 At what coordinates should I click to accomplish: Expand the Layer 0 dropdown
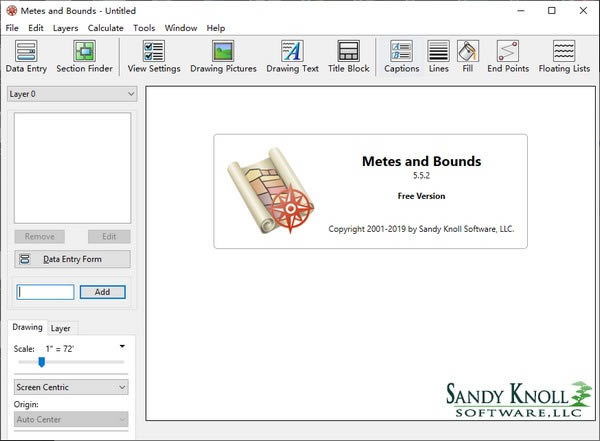pyautogui.click(x=71, y=94)
